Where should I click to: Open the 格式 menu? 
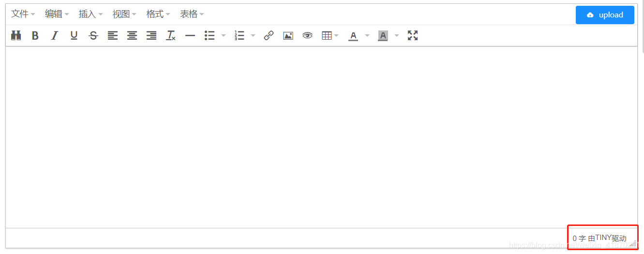159,14
